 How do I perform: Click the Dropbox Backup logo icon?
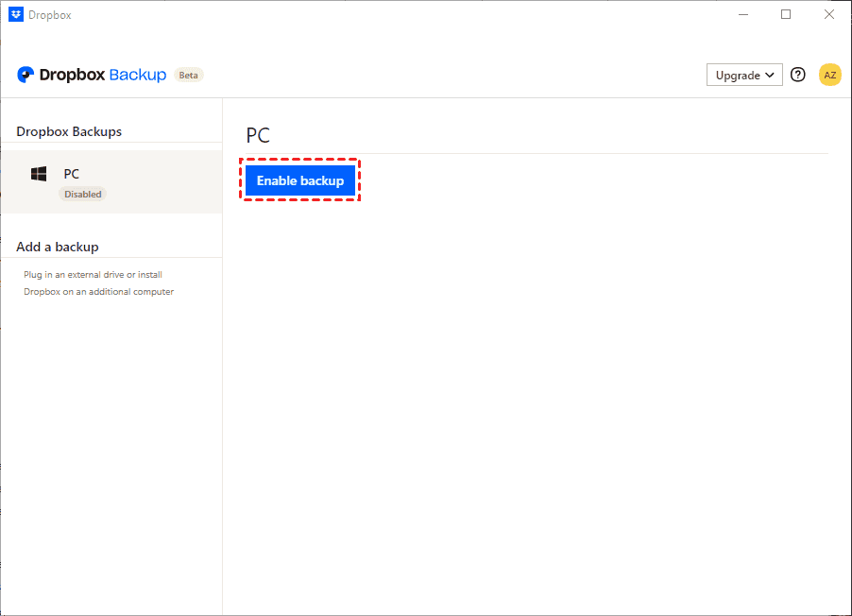coord(25,75)
